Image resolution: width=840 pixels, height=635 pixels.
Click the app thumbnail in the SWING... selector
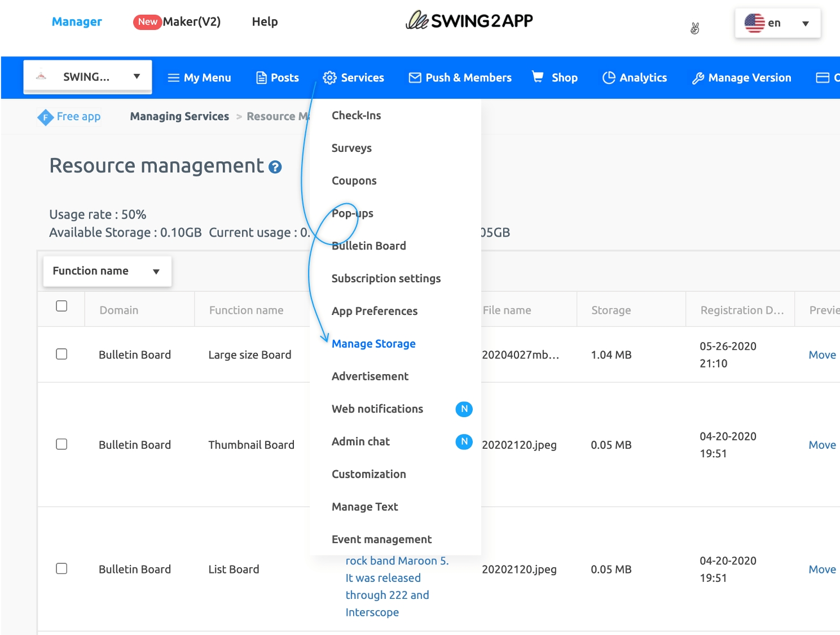pyautogui.click(x=41, y=76)
